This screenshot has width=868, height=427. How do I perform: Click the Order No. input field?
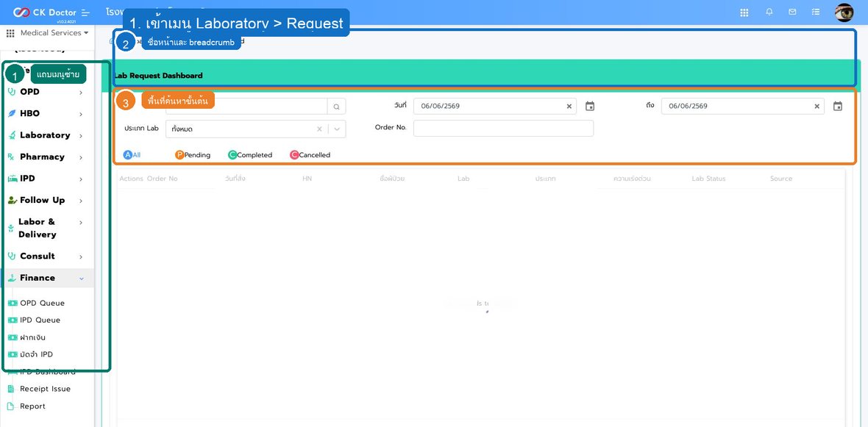503,129
